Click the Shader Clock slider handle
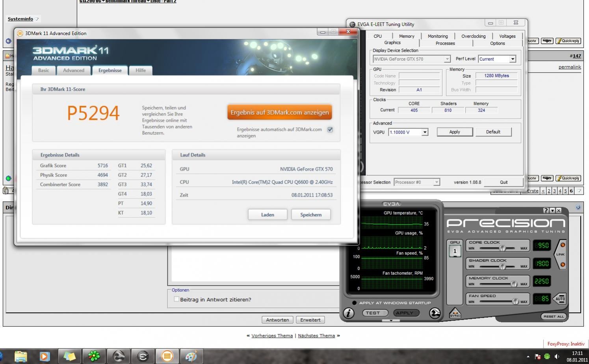 502,266
